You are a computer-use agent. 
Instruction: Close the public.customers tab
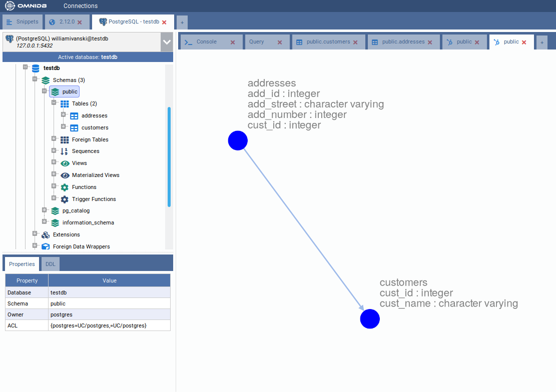click(355, 42)
